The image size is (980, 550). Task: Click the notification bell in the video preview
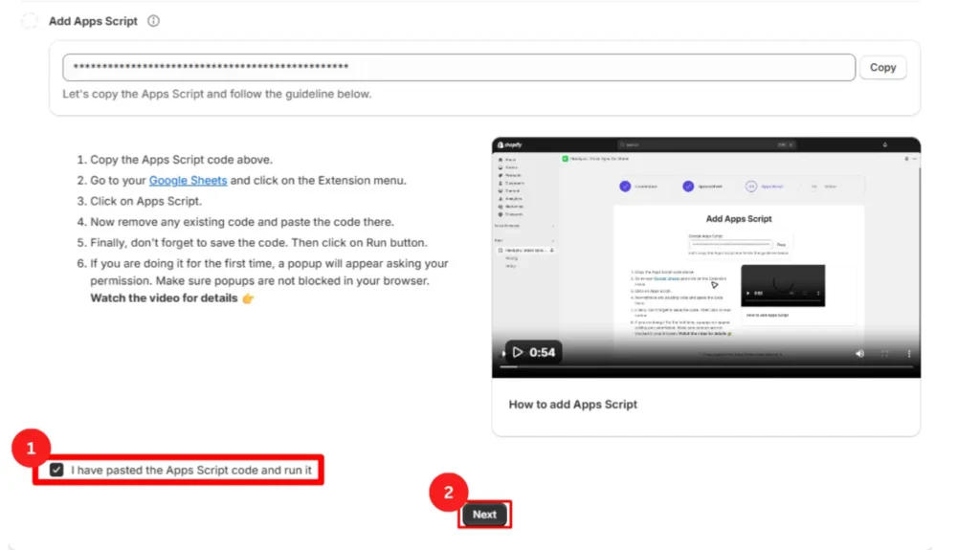click(884, 144)
